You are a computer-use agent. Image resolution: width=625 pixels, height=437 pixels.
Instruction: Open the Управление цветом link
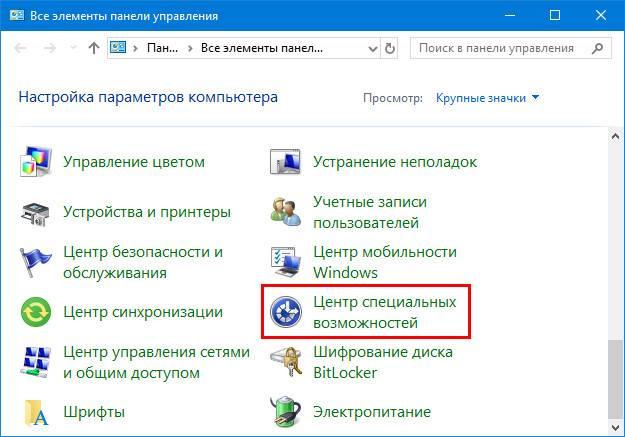[x=134, y=162]
